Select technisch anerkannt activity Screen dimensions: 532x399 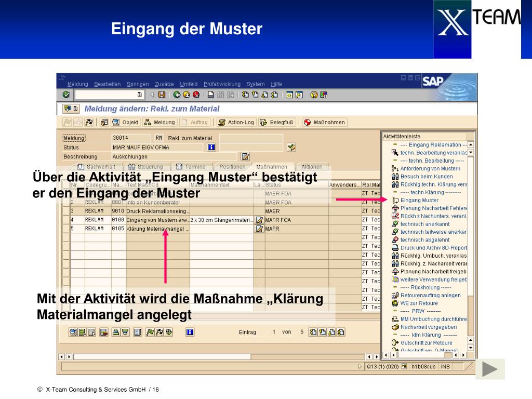425,224
